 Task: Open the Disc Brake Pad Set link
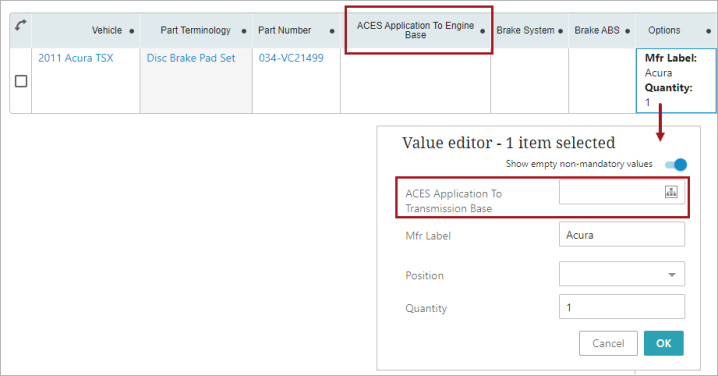pyautogui.click(x=191, y=58)
